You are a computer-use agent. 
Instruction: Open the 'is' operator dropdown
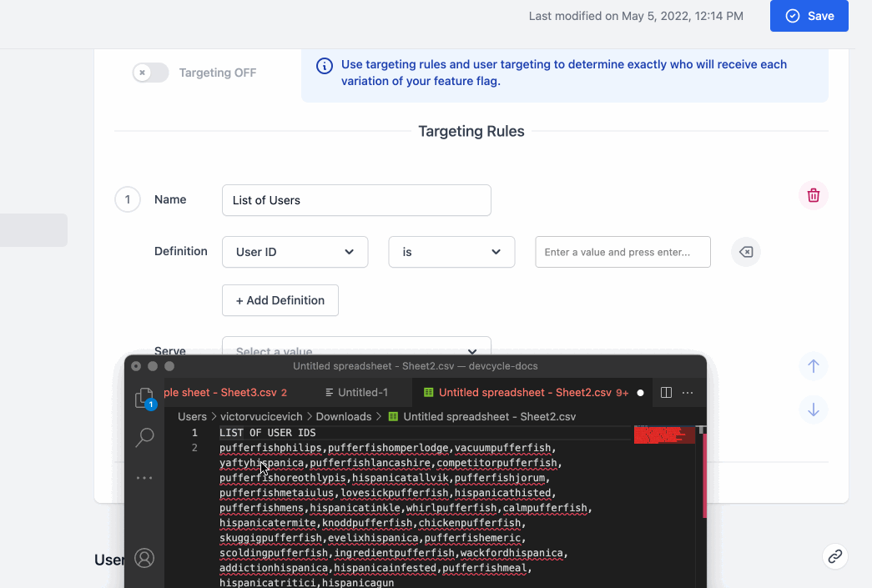451,252
